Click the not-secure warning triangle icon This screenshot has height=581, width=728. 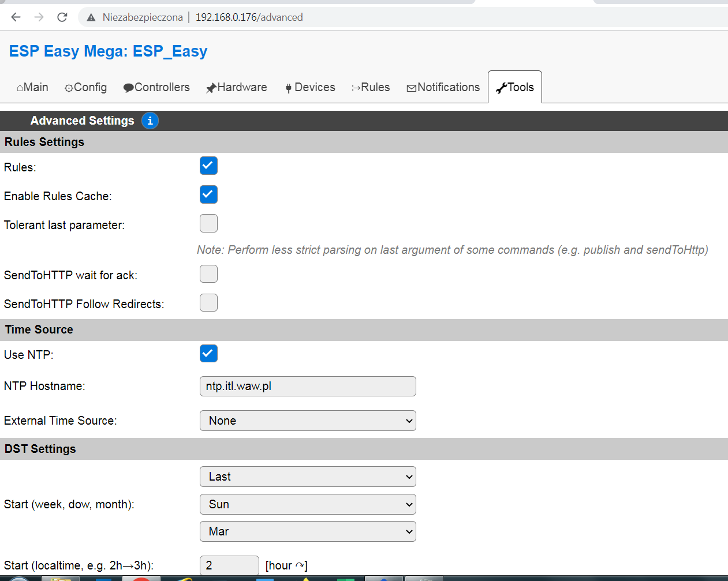(x=91, y=17)
